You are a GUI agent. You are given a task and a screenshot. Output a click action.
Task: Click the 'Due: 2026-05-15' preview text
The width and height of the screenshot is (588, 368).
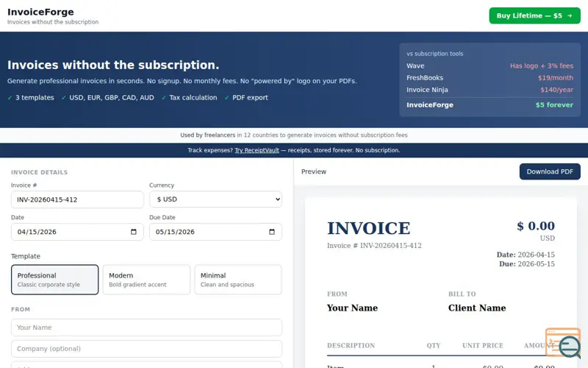[x=526, y=264]
